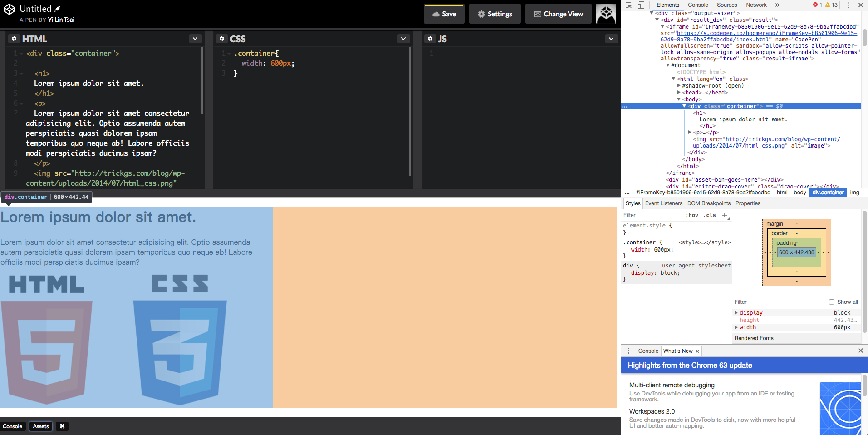Open the Event Listeners tab

click(664, 203)
